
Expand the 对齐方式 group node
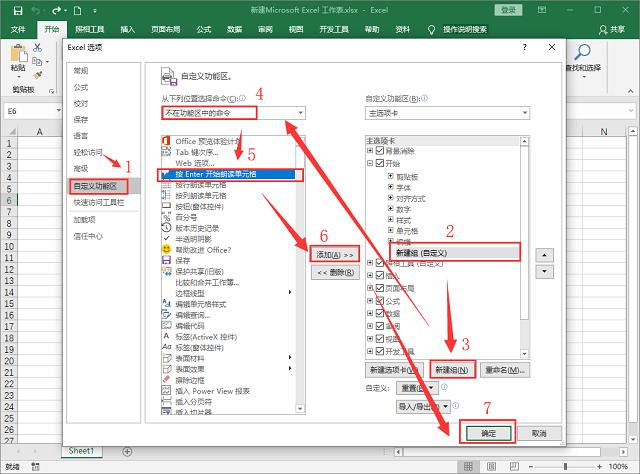pyautogui.click(x=391, y=198)
